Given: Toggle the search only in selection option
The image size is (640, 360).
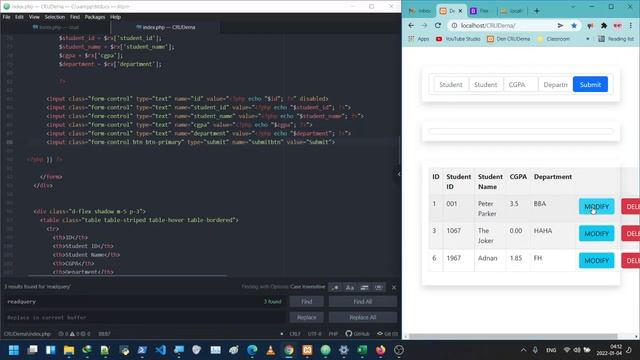Looking at the screenshot, I should tap(364, 287).
